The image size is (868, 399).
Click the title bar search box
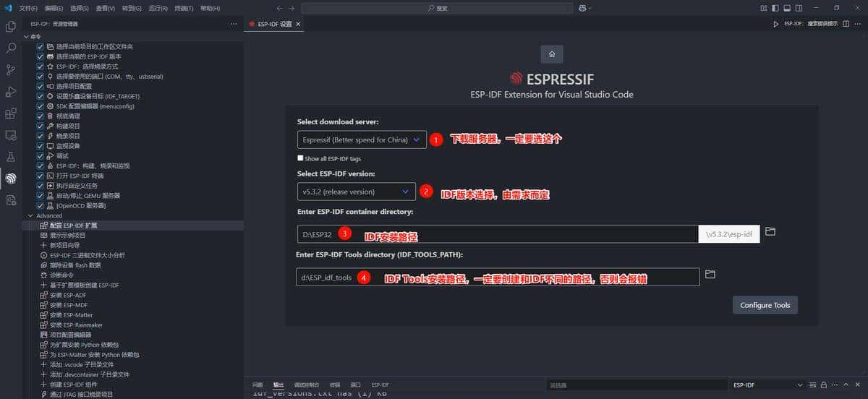pyautogui.click(x=437, y=8)
